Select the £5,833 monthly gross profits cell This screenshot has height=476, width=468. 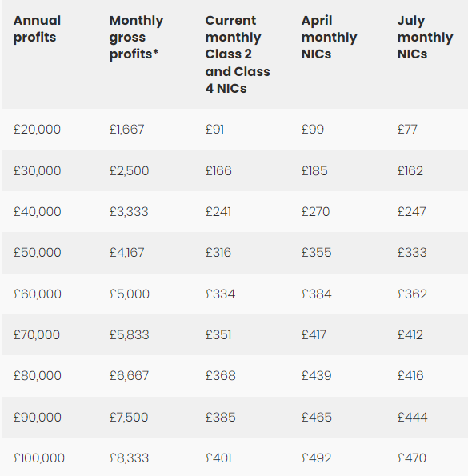click(130, 335)
